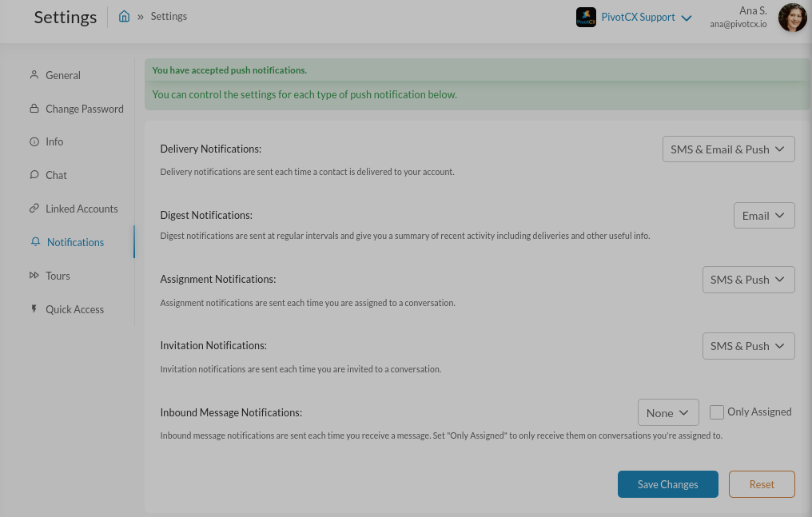Viewport: 812px width, 517px height.
Task: Open Digest Notifications Email dropdown
Action: (x=764, y=216)
